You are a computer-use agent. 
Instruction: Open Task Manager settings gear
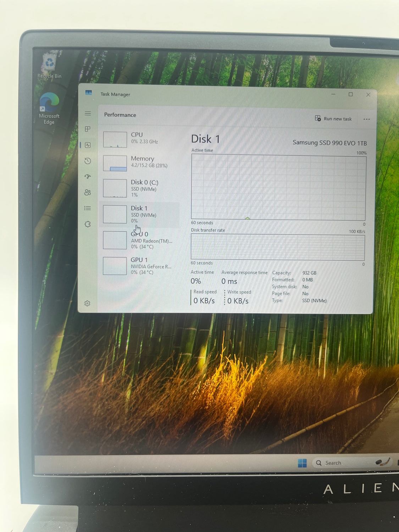(88, 303)
